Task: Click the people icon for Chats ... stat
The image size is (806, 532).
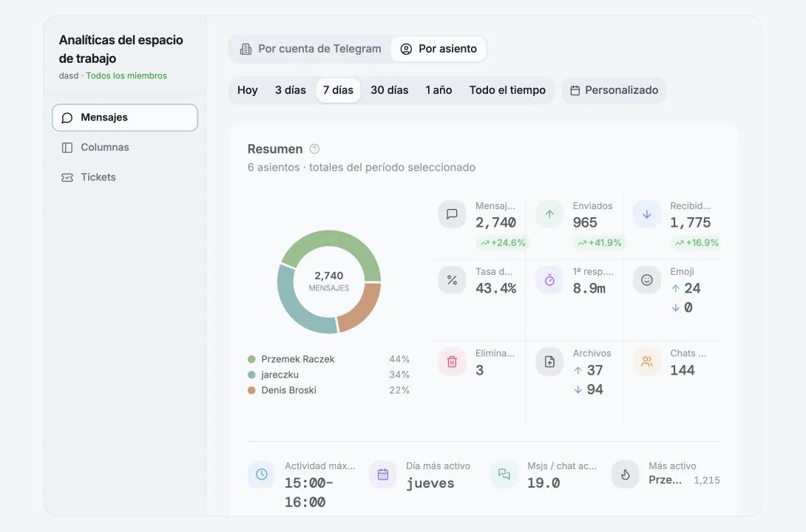Action: tap(647, 361)
